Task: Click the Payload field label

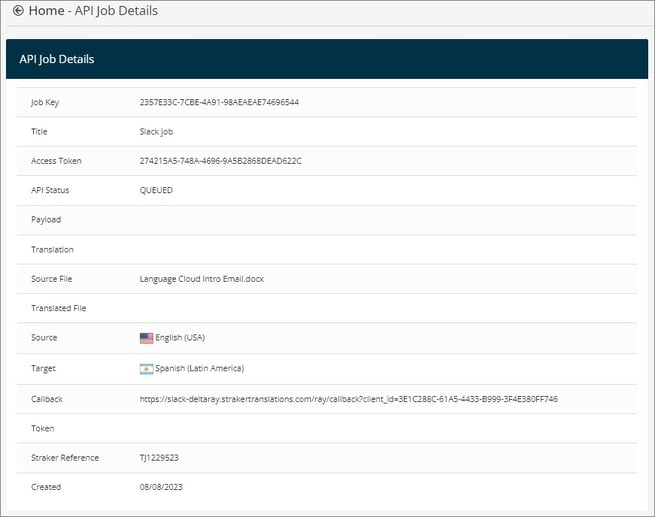Action: click(46, 220)
